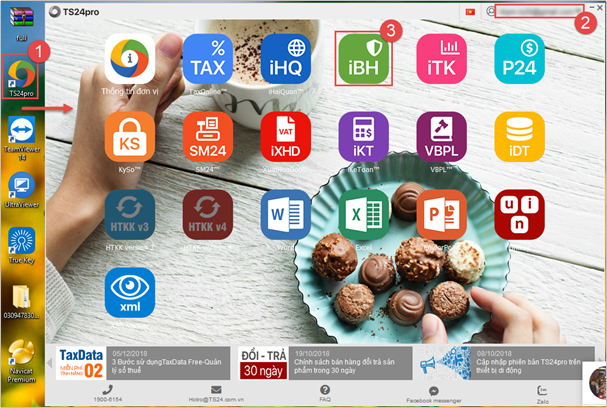This screenshot has height=408, width=607.
Task: Open the Zalo support link
Action: tap(542, 395)
